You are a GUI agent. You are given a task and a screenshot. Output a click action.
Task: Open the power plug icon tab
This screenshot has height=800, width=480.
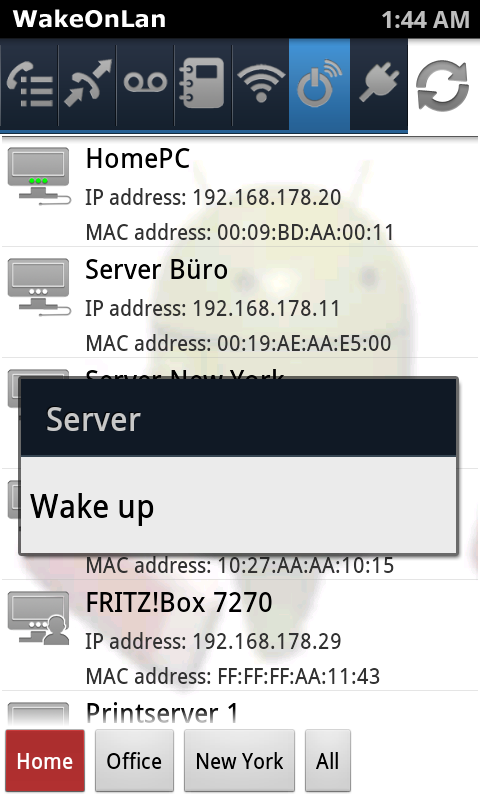[x=379, y=84]
